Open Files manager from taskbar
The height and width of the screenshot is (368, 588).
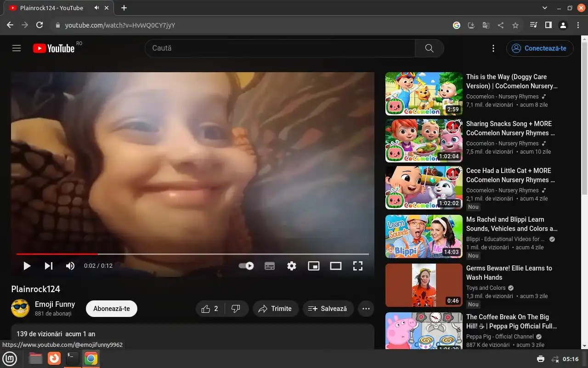(36, 359)
